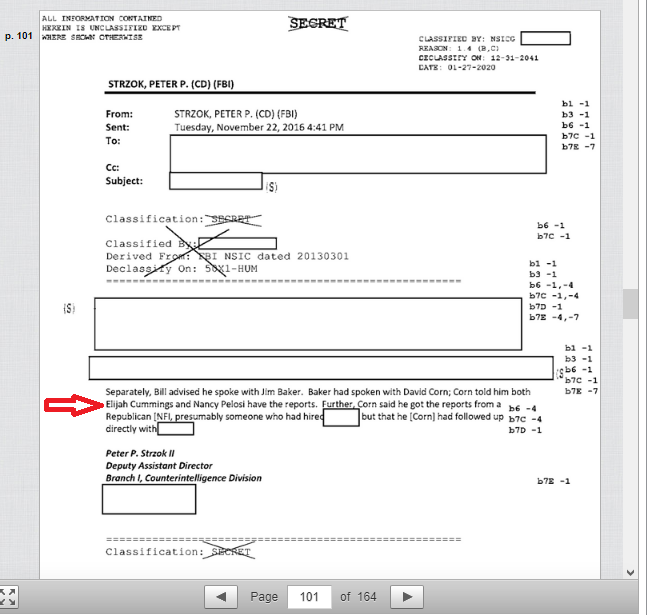This screenshot has height=615, width=647.
Task: Click 'Derived From: FBI NSIC dated 20130301' line
Action: click(x=227, y=256)
